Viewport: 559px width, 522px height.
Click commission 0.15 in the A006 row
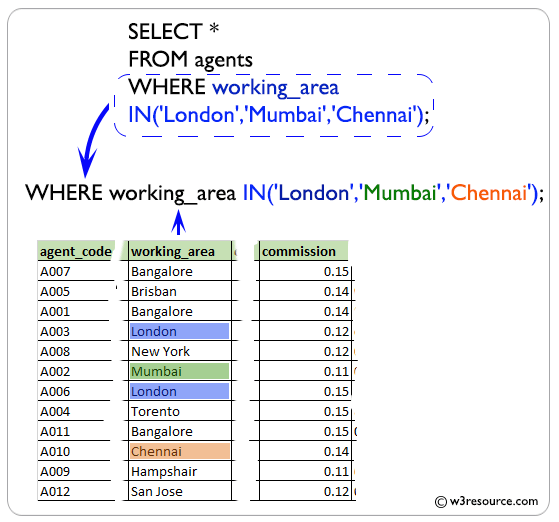(x=305, y=391)
